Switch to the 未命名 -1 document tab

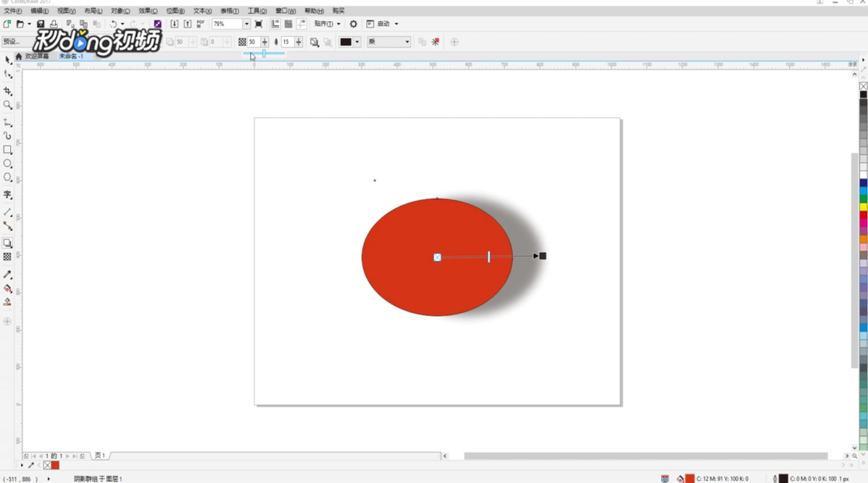coord(71,56)
